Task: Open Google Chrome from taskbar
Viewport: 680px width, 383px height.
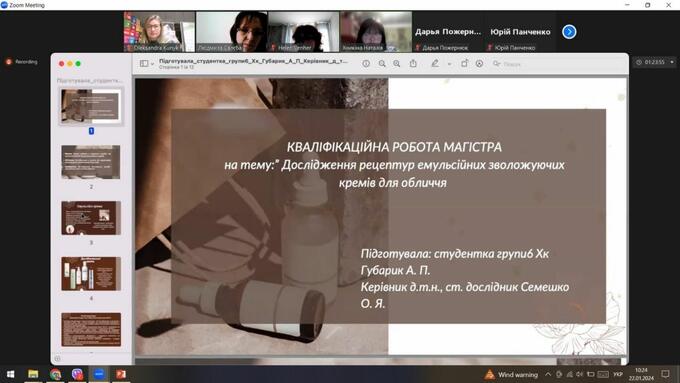Action: click(x=55, y=374)
